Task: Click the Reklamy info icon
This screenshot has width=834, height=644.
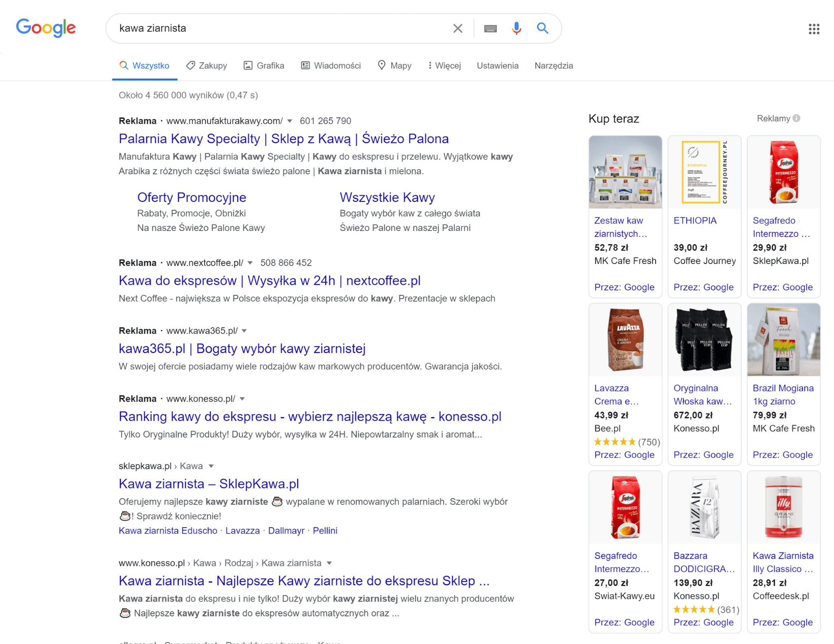Action: click(x=797, y=118)
